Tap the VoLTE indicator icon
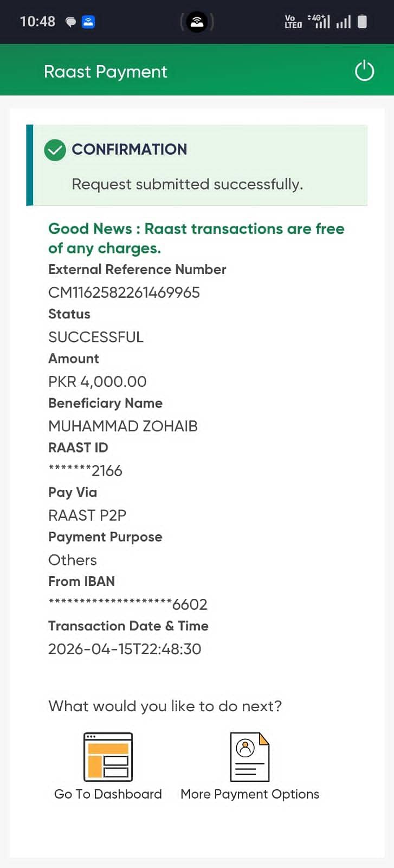 click(293, 22)
